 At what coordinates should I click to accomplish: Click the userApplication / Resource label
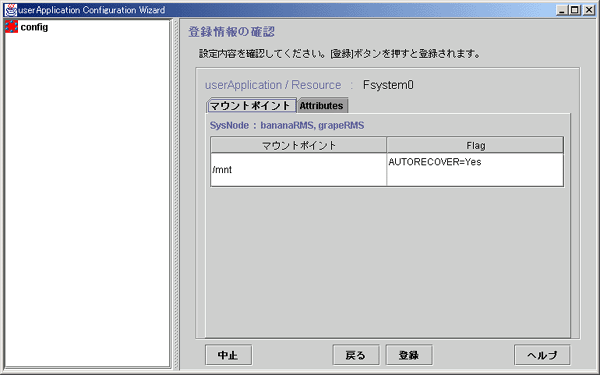273,85
